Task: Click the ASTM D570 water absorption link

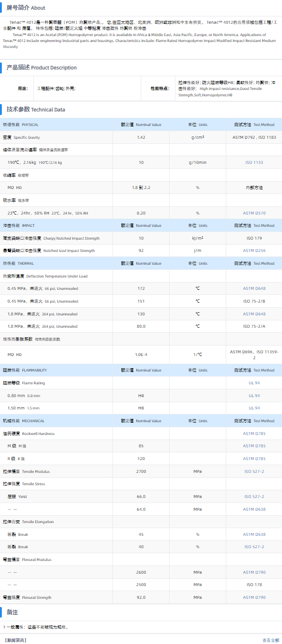Action: [254, 213]
